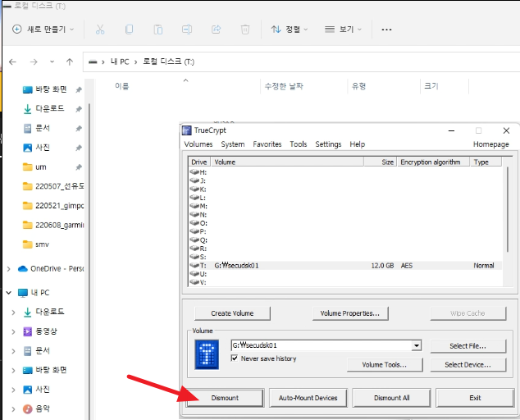This screenshot has height=420, width=520.
Task: Toggle Never save history checkbox
Action: click(x=235, y=358)
